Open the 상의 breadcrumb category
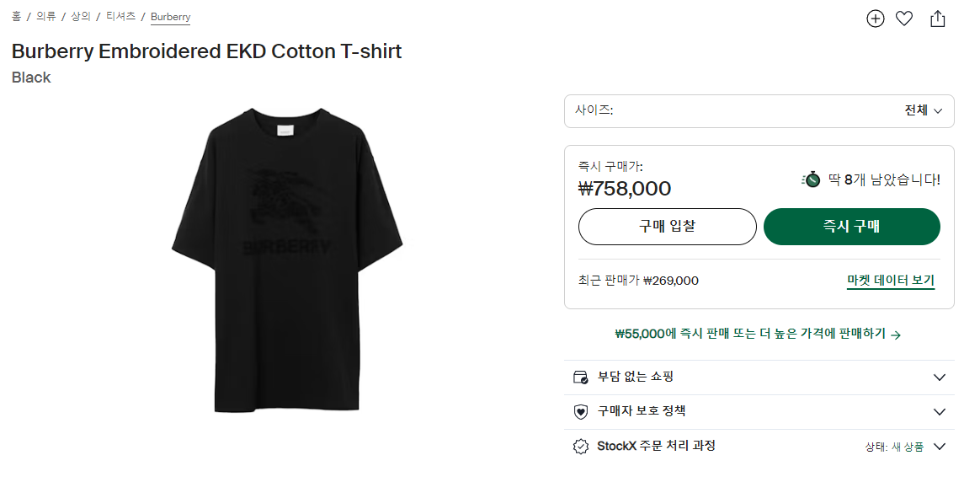 tap(81, 16)
